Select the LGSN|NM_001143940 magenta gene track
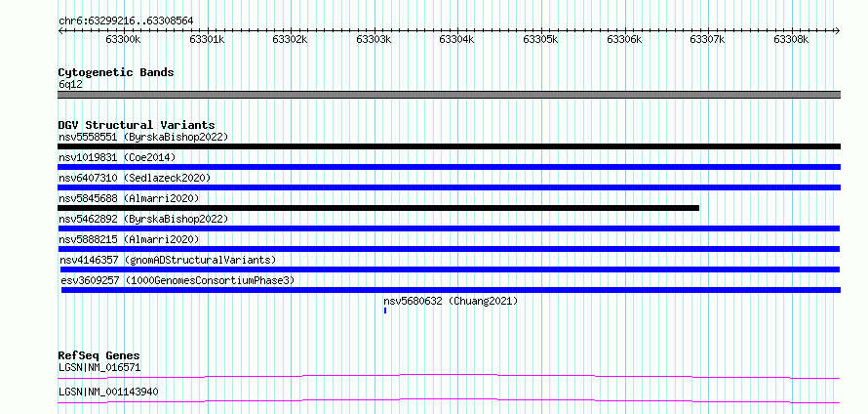 click(x=449, y=400)
